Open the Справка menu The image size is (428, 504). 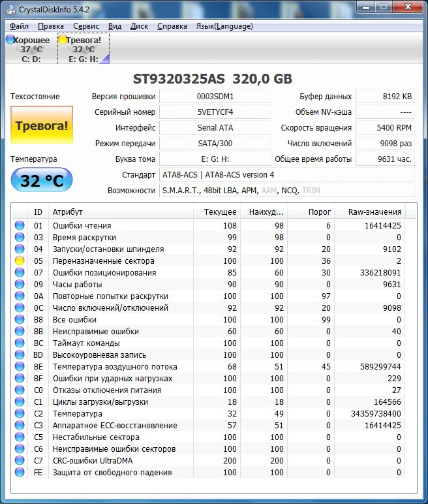pos(172,26)
